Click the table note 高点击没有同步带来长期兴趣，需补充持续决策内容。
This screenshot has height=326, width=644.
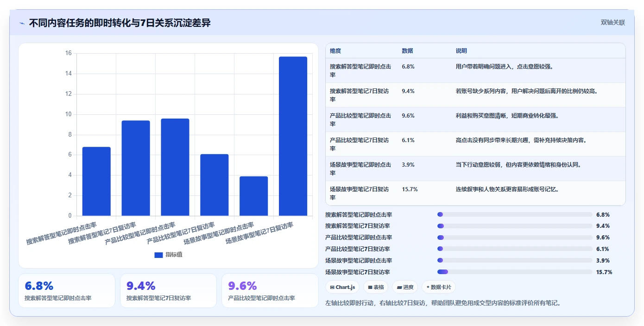(522, 140)
